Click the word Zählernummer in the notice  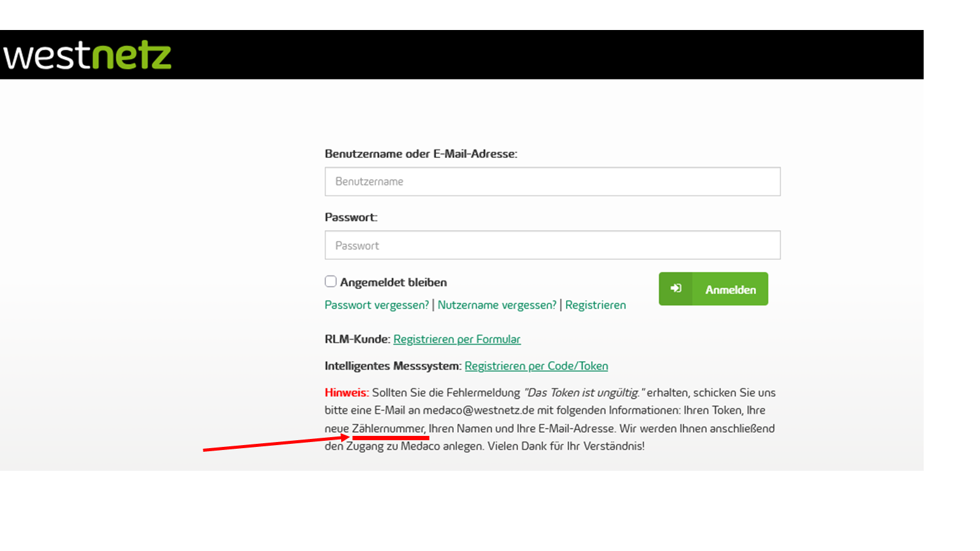tap(388, 429)
